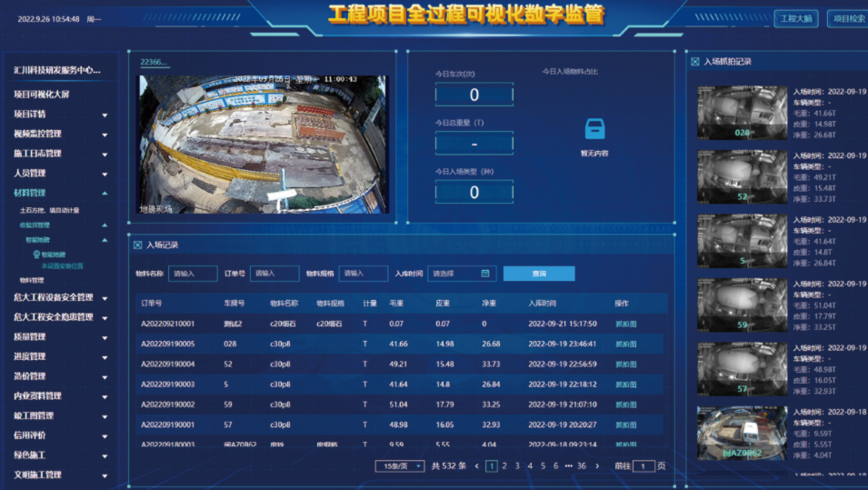Expand the 人员管理 menu arrow
Viewport: 868px width, 490px height.
pyautogui.click(x=105, y=175)
